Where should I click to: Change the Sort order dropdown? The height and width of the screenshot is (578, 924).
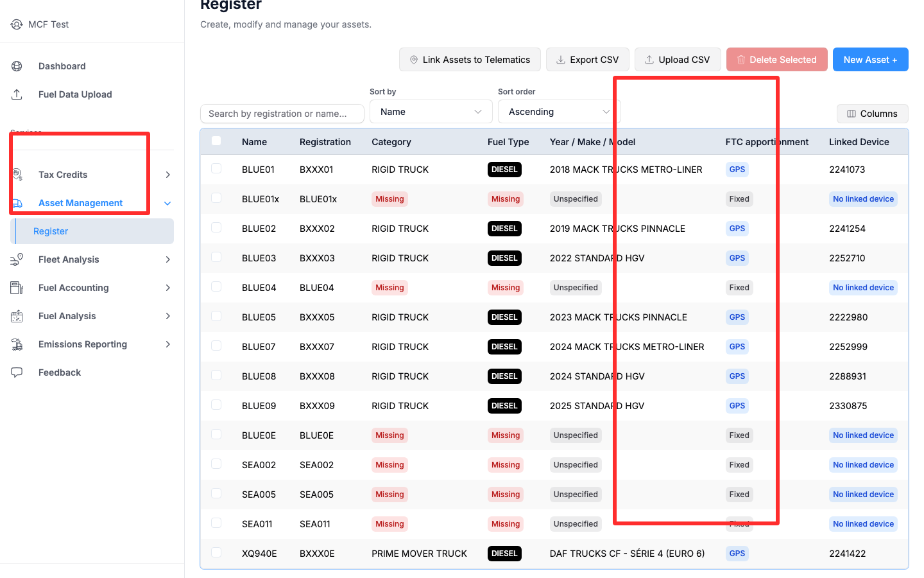(x=558, y=111)
